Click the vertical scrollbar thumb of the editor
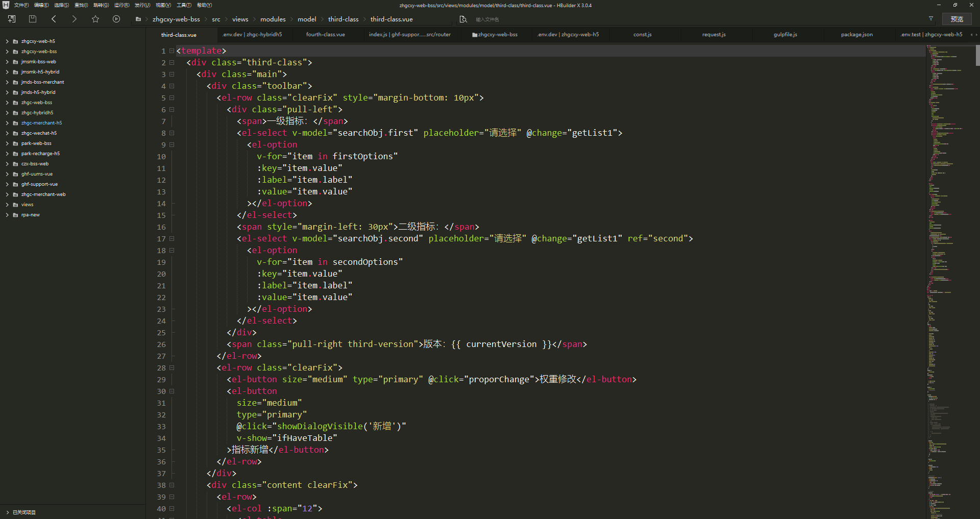The height and width of the screenshot is (519, 980). 977,55
